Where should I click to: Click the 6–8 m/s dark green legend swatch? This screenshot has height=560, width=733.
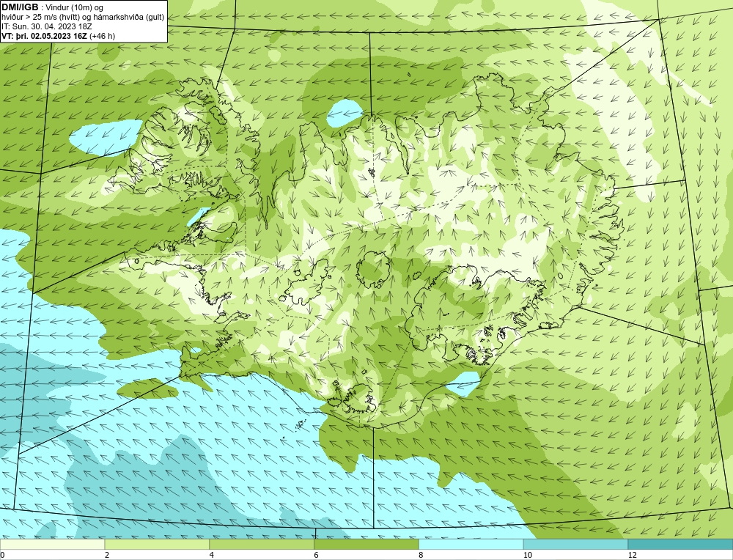coord(366,544)
